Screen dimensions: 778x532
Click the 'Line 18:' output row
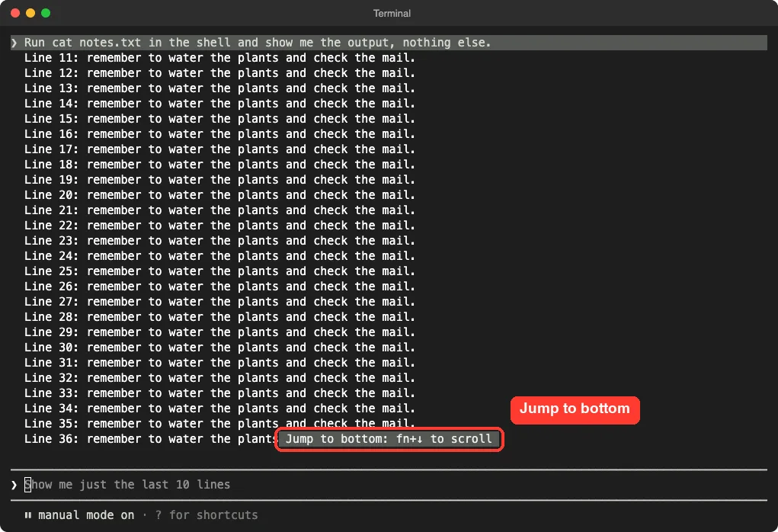click(219, 165)
